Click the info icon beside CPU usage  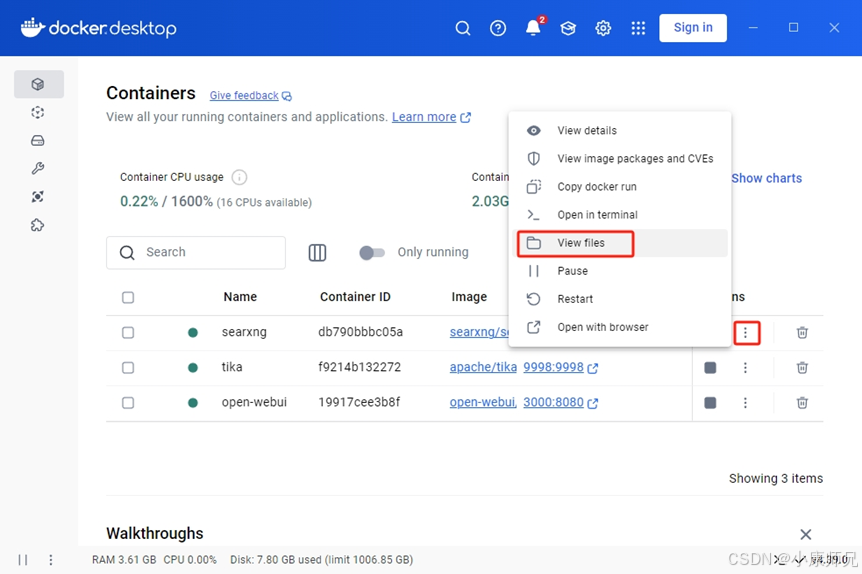tap(239, 177)
